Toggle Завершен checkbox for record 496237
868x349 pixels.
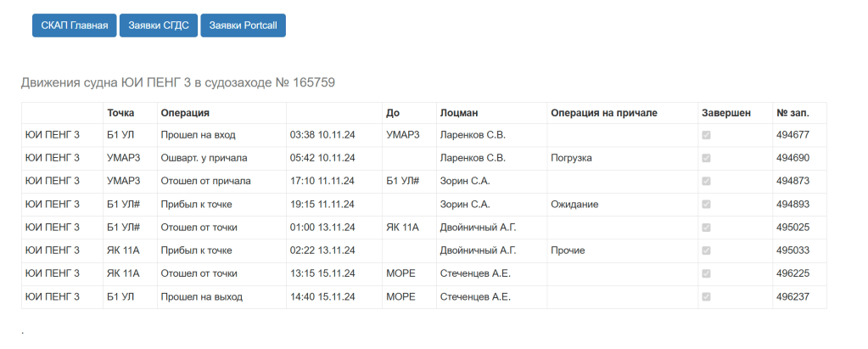[707, 297]
